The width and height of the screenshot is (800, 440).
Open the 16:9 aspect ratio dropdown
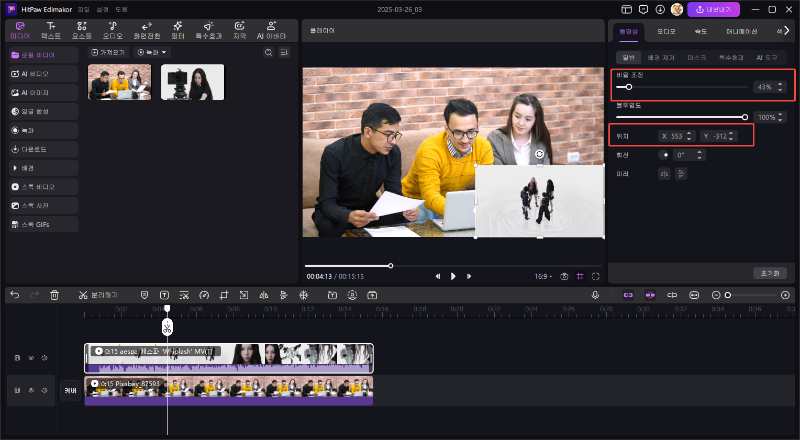(x=543, y=276)
